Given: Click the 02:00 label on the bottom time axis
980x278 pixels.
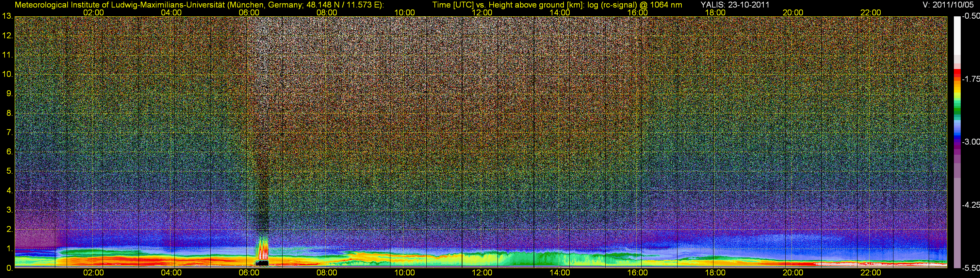Looking at the screenshot, I should pyautogui.click(x=93, y=273).
